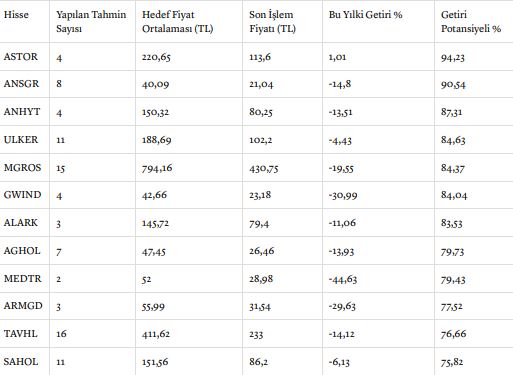Click the ASTOR stock name

21,57
